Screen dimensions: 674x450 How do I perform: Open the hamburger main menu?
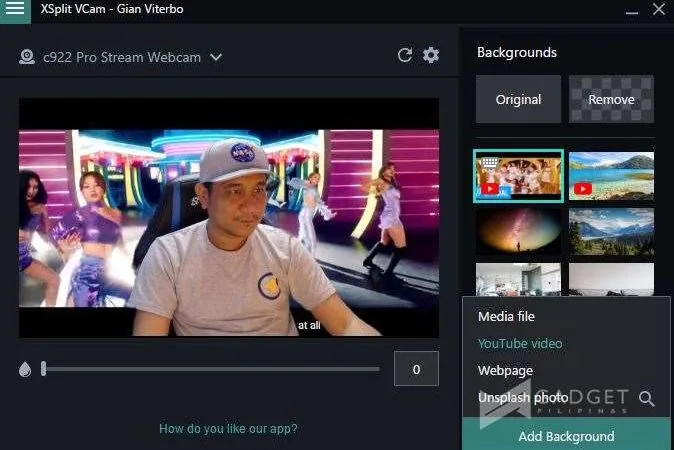(15, 9)
